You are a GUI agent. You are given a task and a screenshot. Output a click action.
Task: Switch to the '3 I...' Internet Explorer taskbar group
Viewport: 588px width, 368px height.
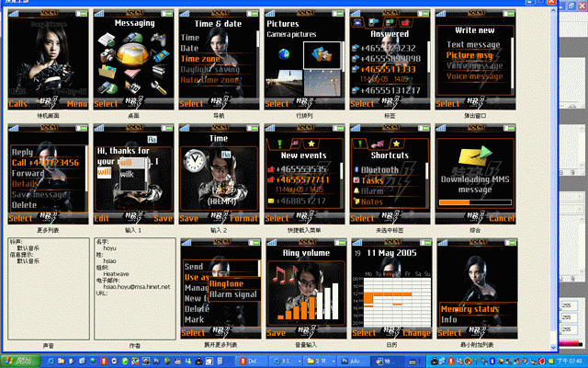coord(286,362)
